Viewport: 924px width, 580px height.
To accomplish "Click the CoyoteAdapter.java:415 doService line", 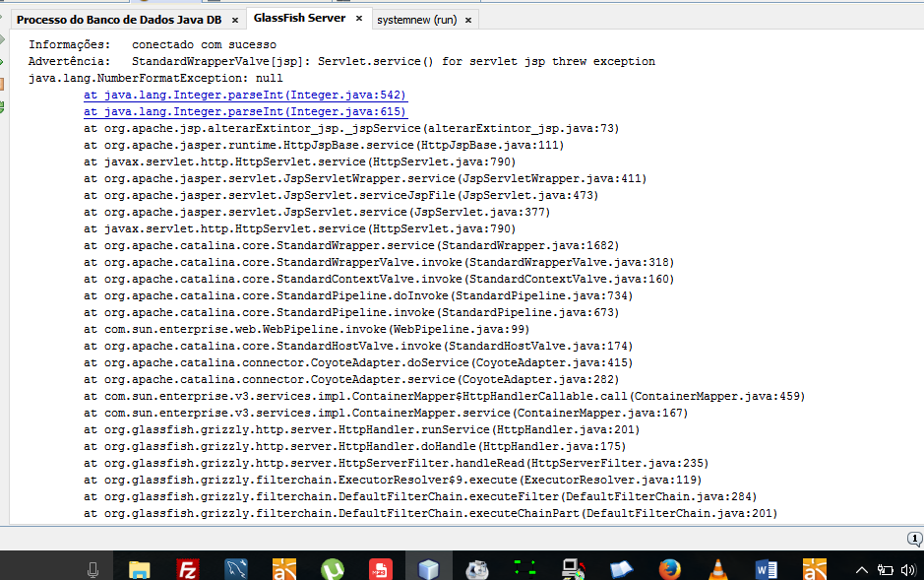I will (x=358, y=362).
